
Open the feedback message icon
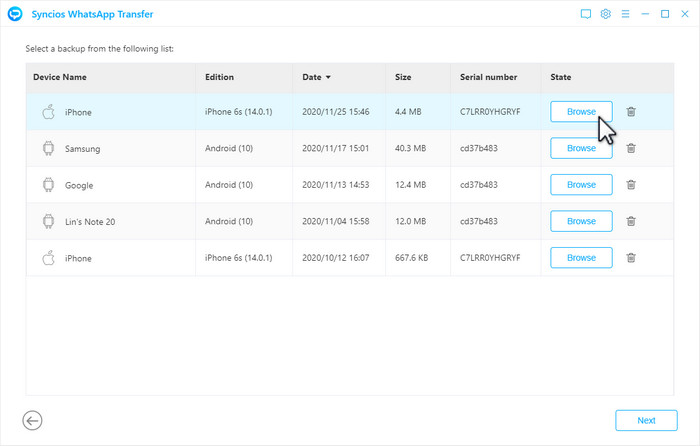[586, 14]
